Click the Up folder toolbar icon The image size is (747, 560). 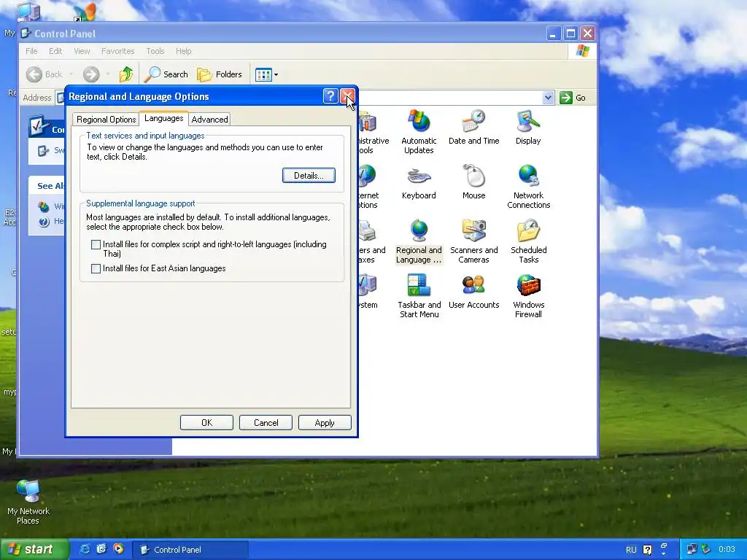pos(126,74)
